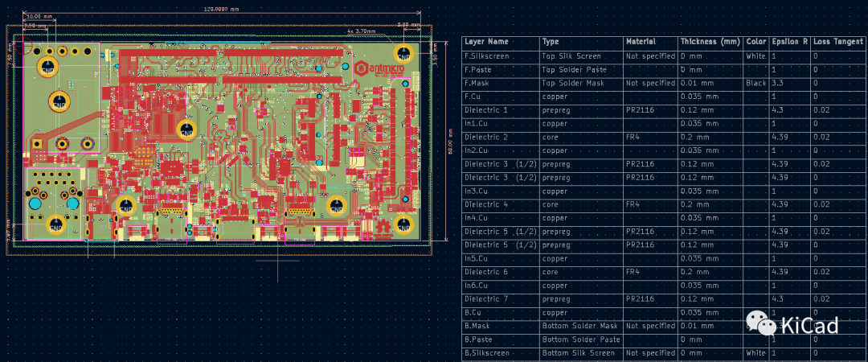Screen dimensions: 868x362
Task: Select the "In5.Cu" layer name cell
Action: coord(501,258)
